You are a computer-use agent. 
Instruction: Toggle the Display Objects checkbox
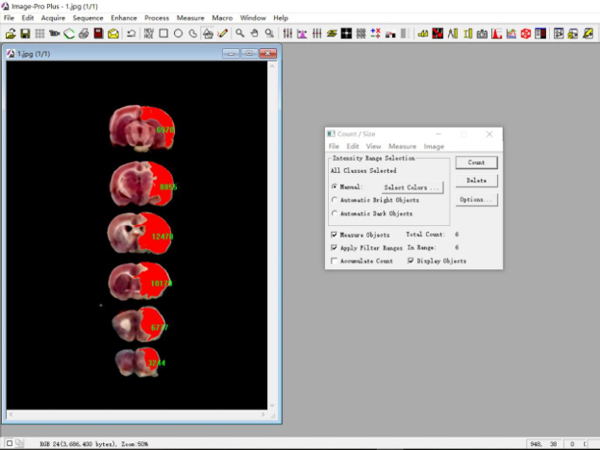point(410,261)
